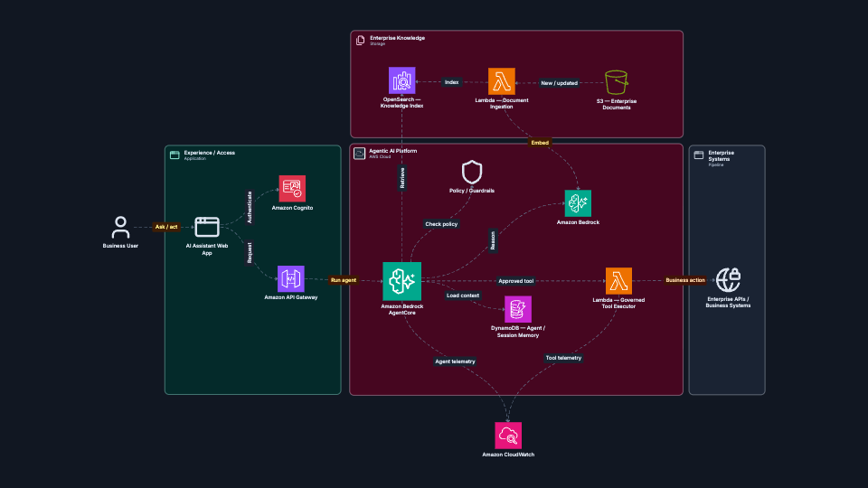The image size is (868, 488).
Task: Select the Amazon API Gateway icon
Action: [x=290, y=279]
